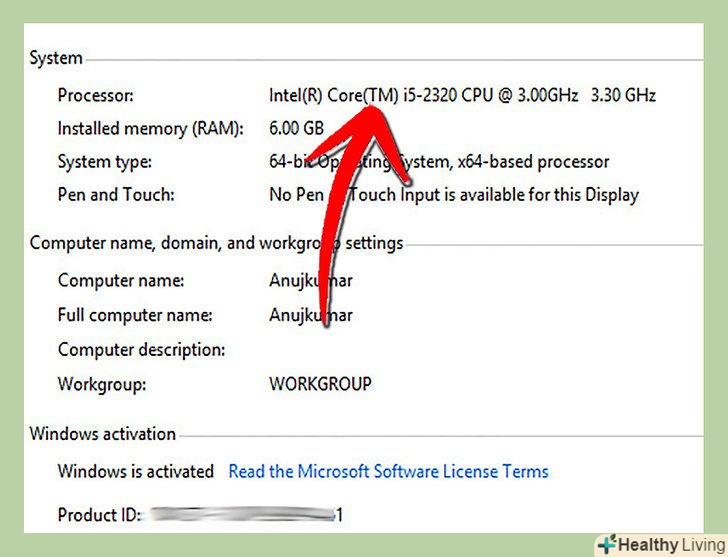
Task: Click the Computer name, domain, and workgroup settings heading
Action: coord(216,243)
